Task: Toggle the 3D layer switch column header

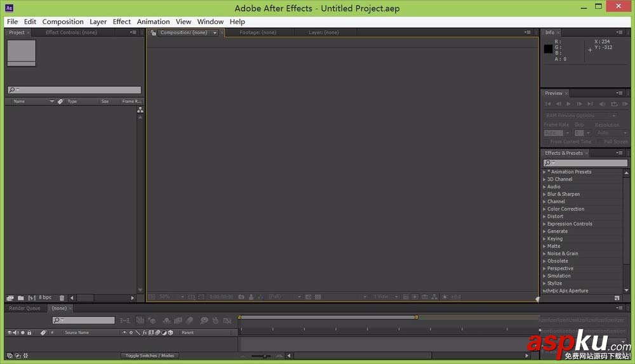Action: 170,332
